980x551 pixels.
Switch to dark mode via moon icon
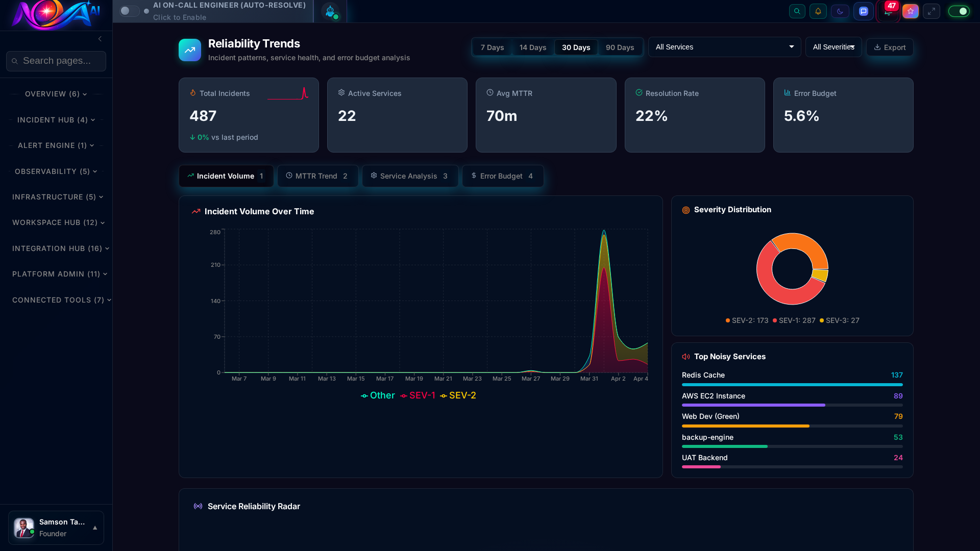click(x=840, y=11)
